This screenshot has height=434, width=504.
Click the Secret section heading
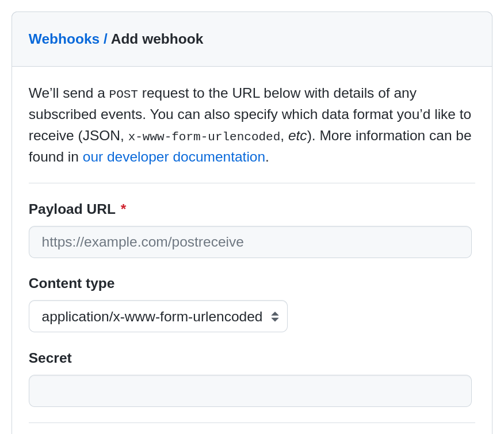coord(50,358)
